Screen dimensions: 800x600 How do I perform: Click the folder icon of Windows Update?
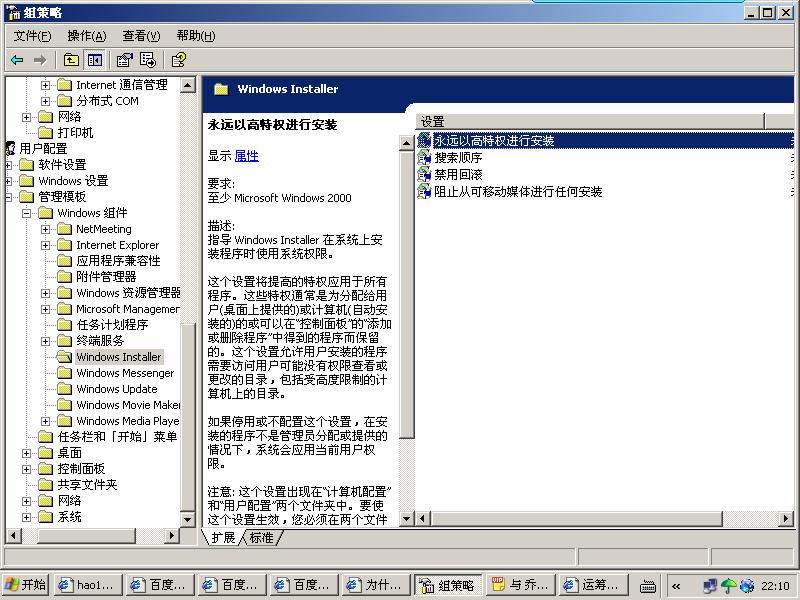click(x=64, y=389)
